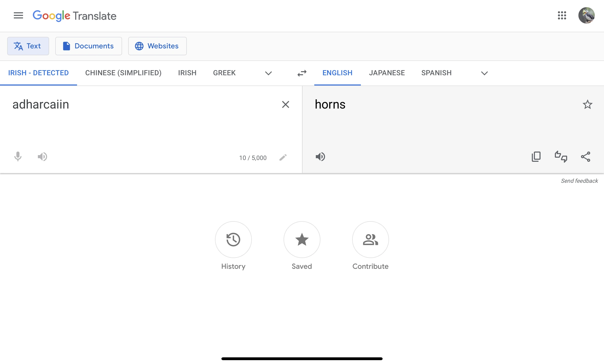
Task: Copy the translation to clipboard
Action: tap(536, 157)
